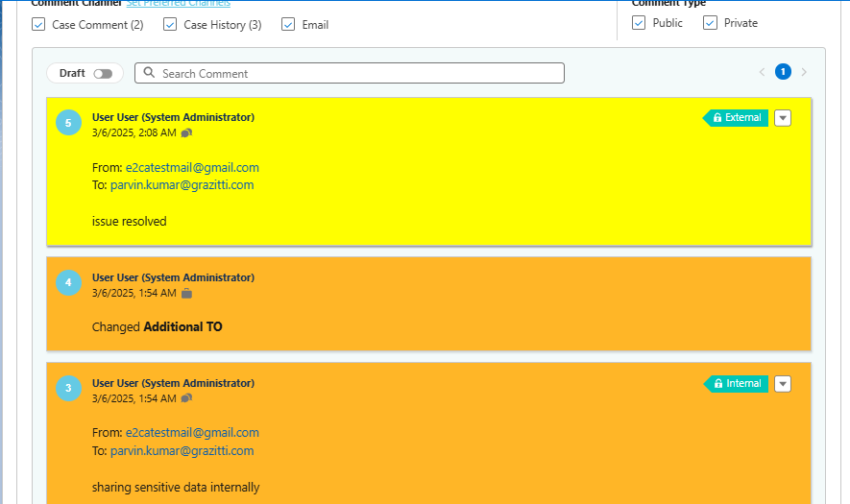Uncheck the Email channel checkbox
This screenshot has height=504, width=850.
coord(288,24)
